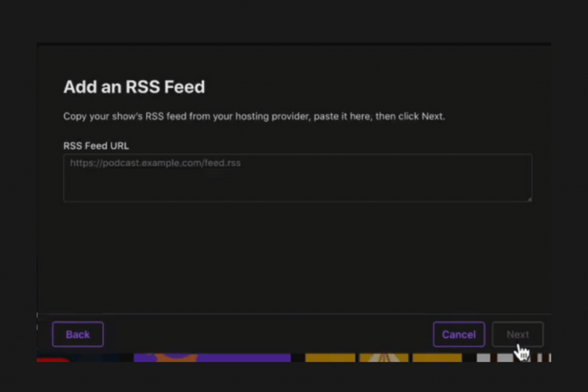Select the red thumbnail below the Back button
This screenshot has height=392, width=588.
click(53, 359)
